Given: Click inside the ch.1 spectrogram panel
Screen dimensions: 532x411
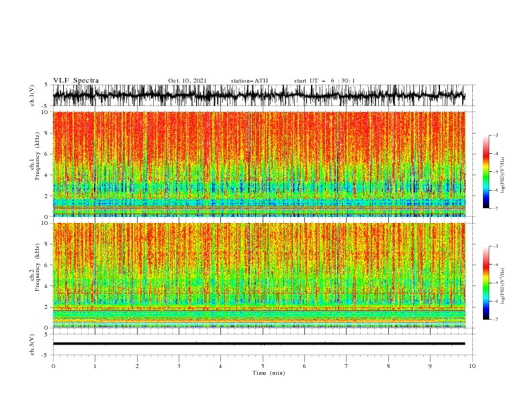Looking at the screenshot, I should click(x=259, y=164).
